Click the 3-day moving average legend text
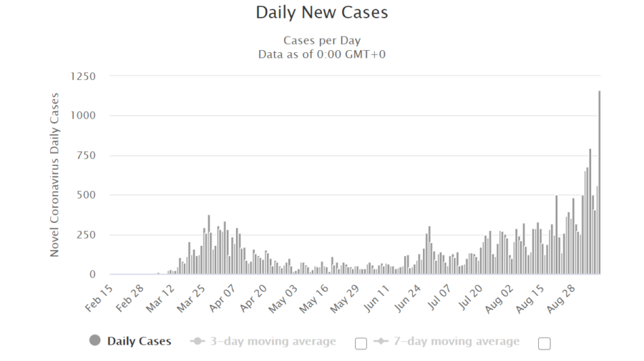Screen dimensions: 644x361 pyautogui.click(x=272, y=341)
